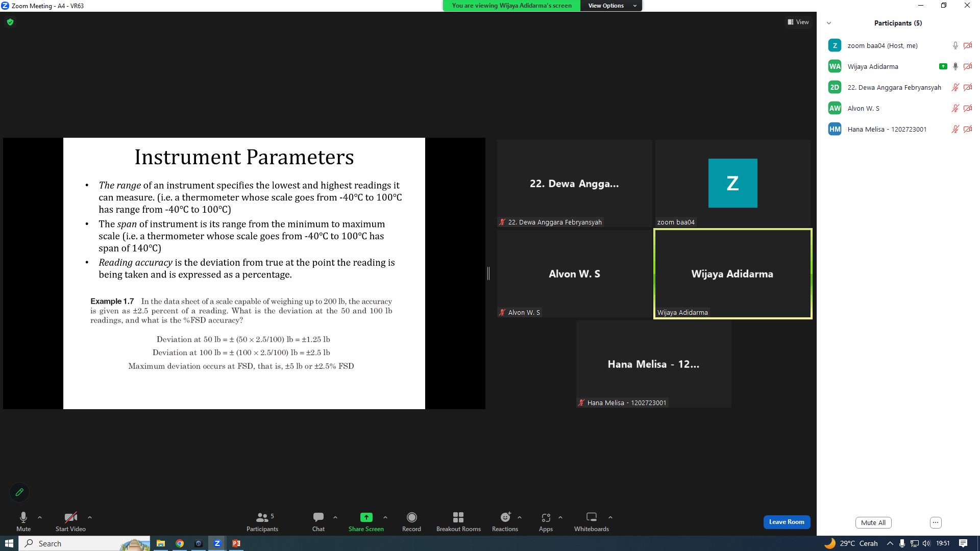Toggle video icon for zoom baa04 host
Screen dimensions: 980x551
click(x=968, y=45)
